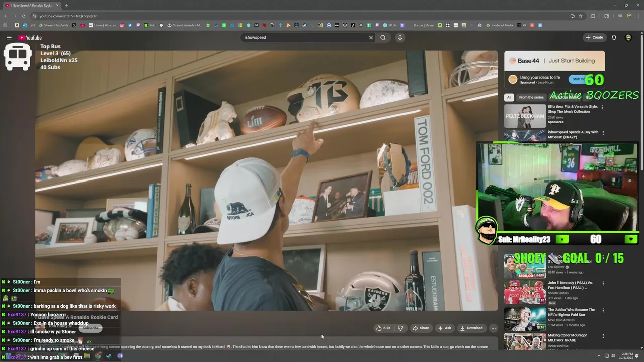Go back in browser history

click(6, 16)
